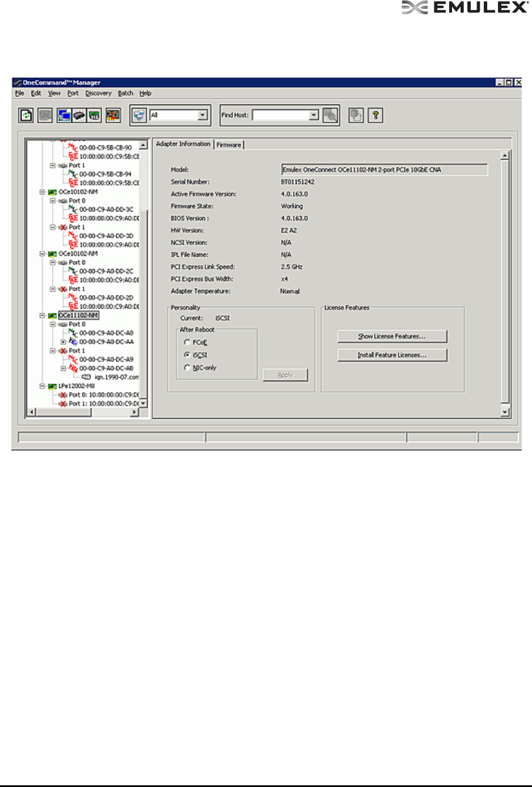The width and height of the screenshot is (532, 787).
Task: Click the OneCommand Manager title bar icon
Action: (x=18, y=83)
